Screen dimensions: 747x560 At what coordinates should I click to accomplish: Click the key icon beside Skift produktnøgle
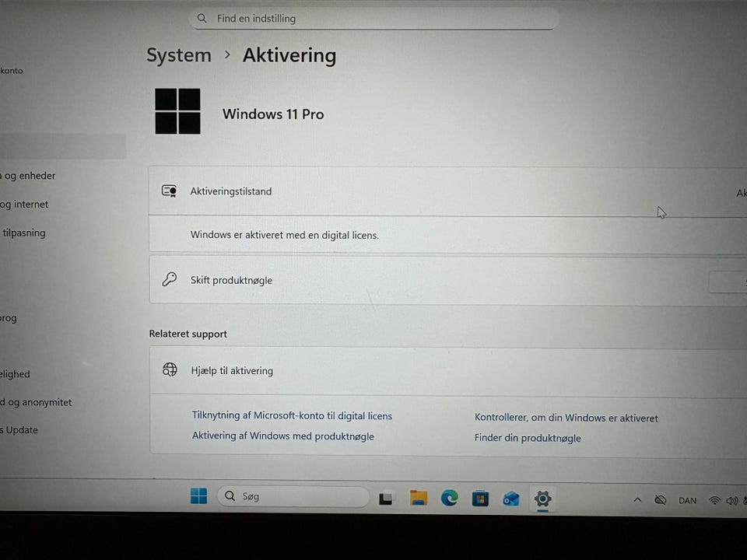(169, 279)
